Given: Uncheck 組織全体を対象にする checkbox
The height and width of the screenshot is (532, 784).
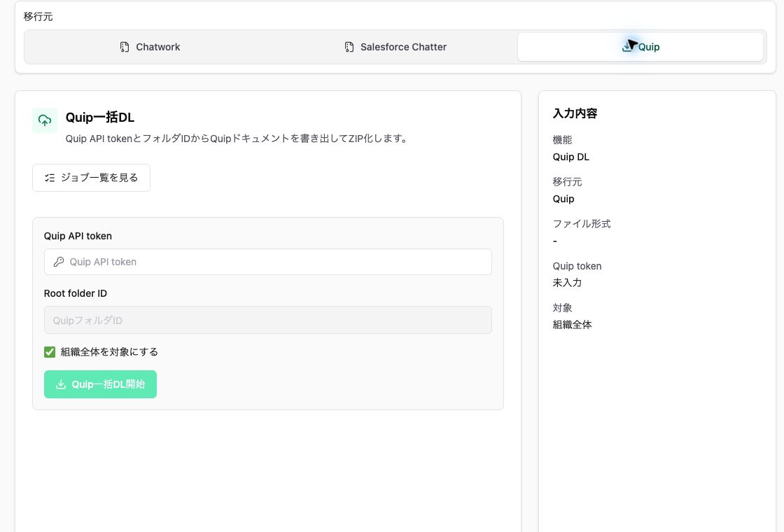Looking at the screenshot, I should [x=50, y=352].
